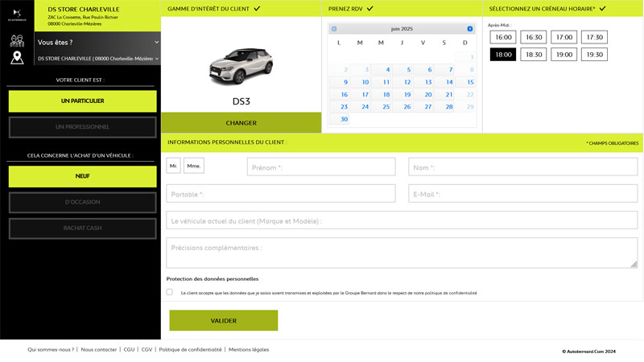Screen dimensions: 644x362
Task: Choose D'OCCASION vehicle purchase option
Action: [x=83, y=203]
